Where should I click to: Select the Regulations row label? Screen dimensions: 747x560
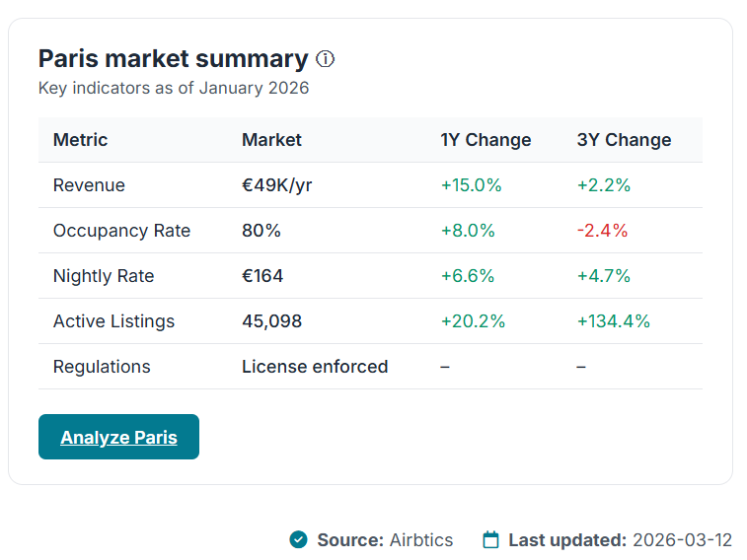(x=102, y=367)
